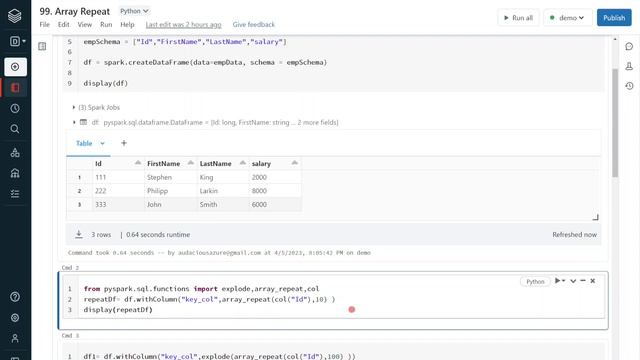Minimize the Cmd 2 cell
Screen dimensions: 640x360
pos(583,280)
